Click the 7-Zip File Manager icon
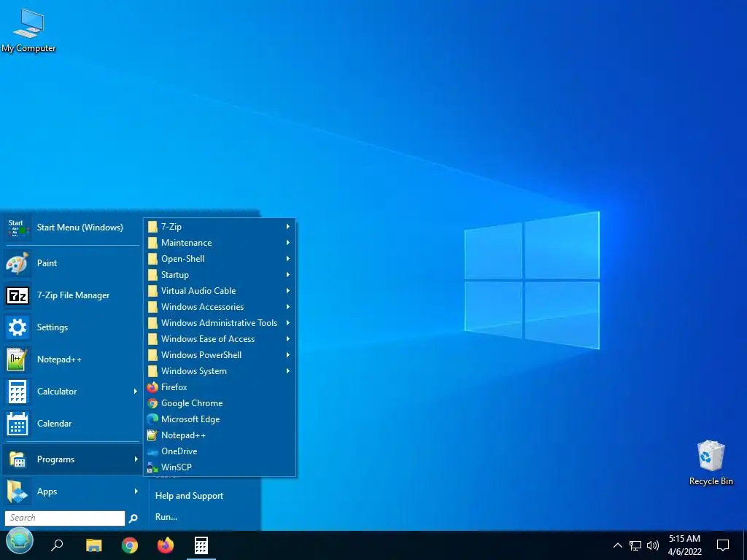 pos(18,296)
